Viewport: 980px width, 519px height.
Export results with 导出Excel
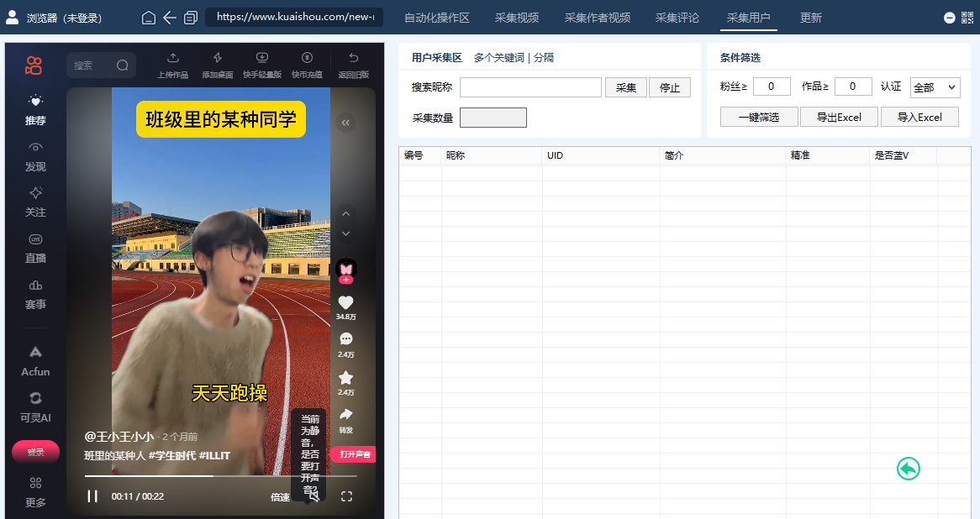coord(839,117)
